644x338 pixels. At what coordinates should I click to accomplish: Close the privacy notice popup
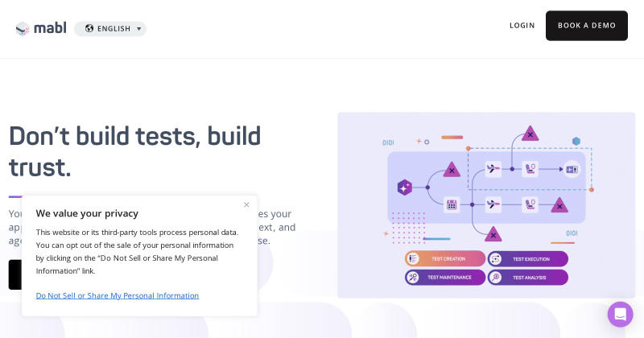pyautogui.click(x=246, y=204)
